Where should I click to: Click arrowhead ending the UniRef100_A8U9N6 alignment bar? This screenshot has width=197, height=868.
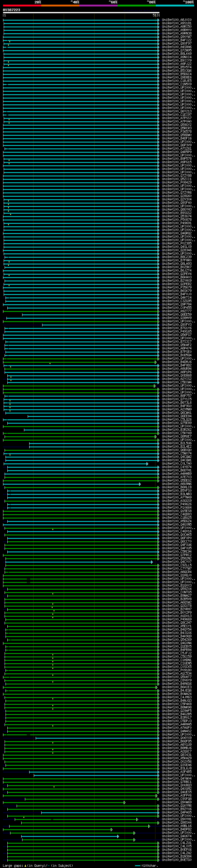point(140,484)
